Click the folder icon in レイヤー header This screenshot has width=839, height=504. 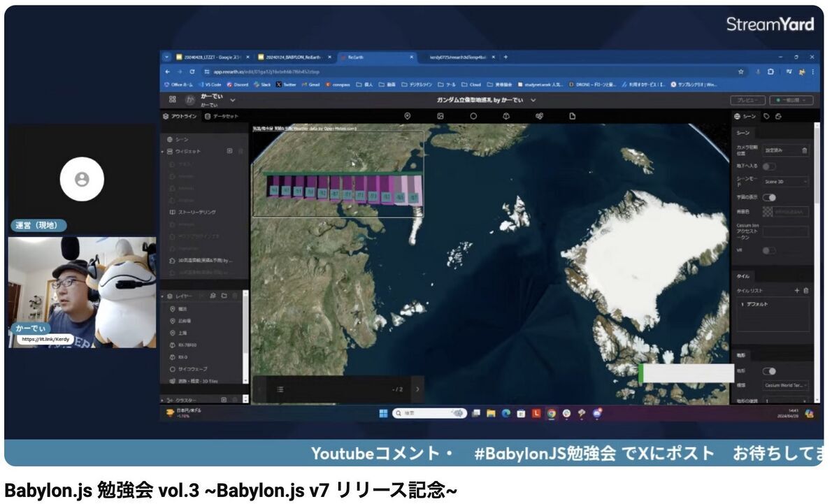click(224, 296)
